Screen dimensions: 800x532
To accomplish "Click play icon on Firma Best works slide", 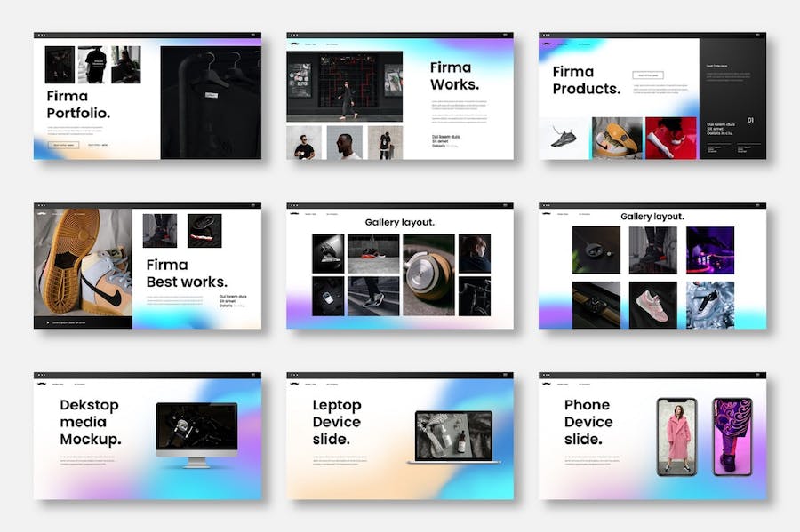I will 47,322.
